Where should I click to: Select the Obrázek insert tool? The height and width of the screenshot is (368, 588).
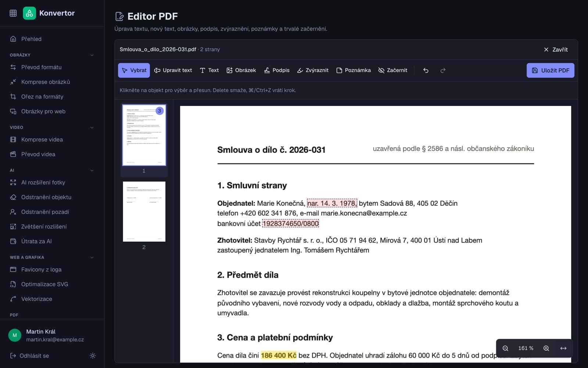(x=241, y=70)
